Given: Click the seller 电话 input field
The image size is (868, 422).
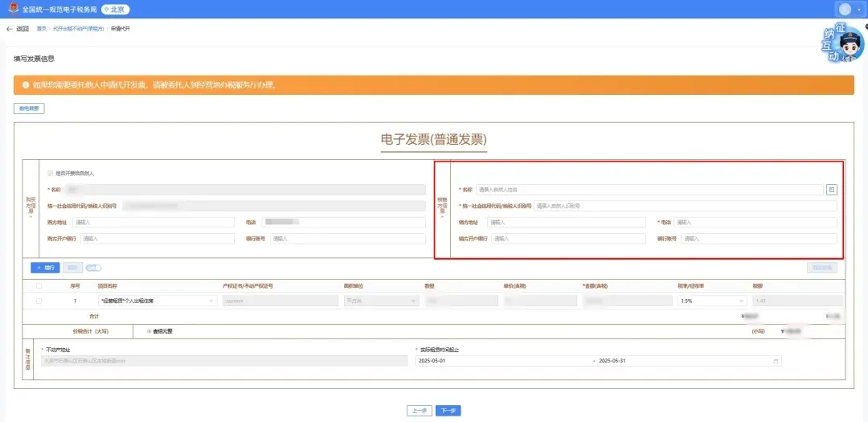Looking at the screenshot, I should [755, 223].
